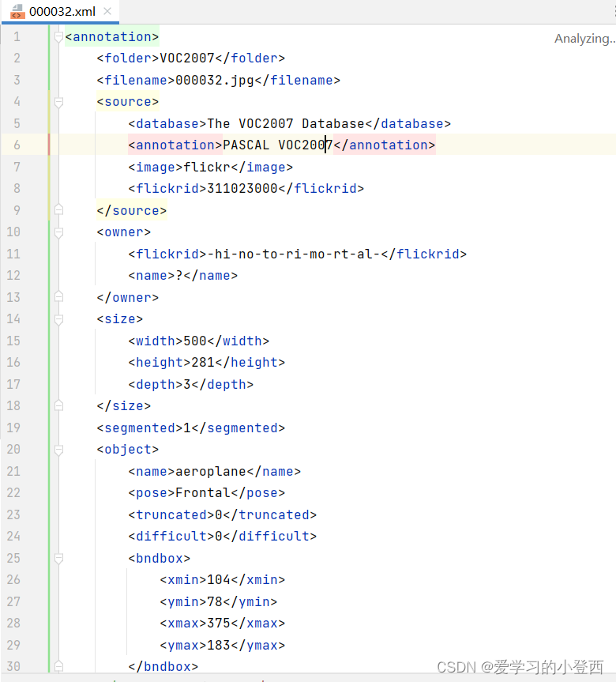
Task: Collapse the size block using line 18's end fold marker
Action: [58, 406]
